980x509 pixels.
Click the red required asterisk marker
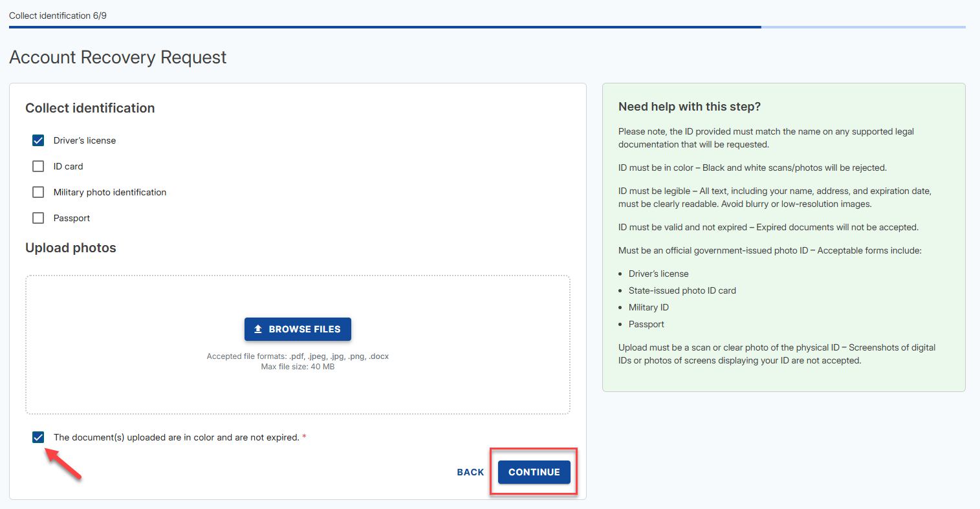coord(304,437)
